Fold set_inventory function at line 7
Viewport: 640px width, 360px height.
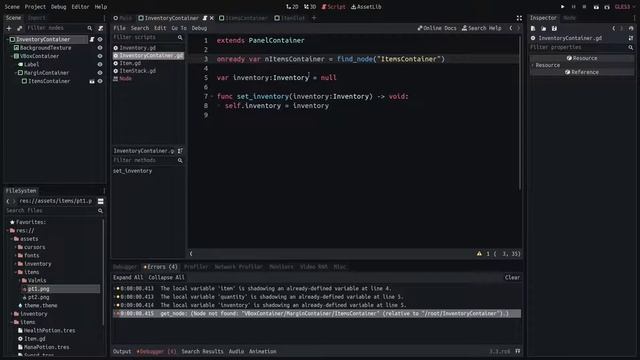point(212,97)
